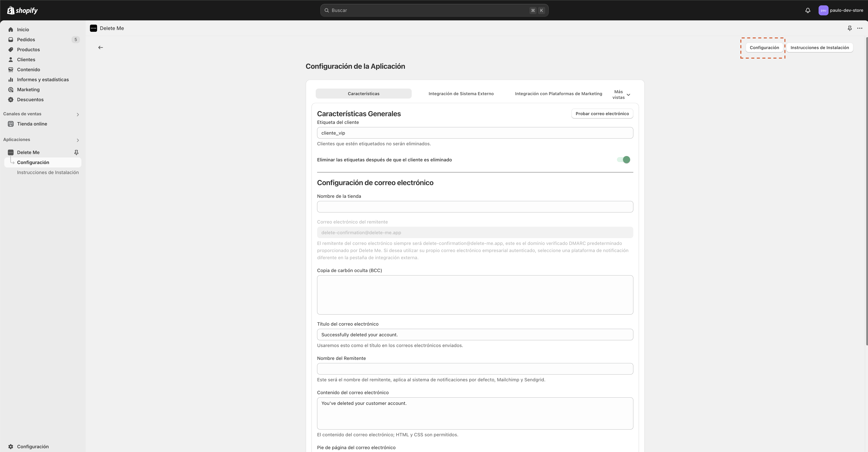The image size is (868, 452).
Task: Click the Configuración de la Aplicación heading
Action: tap(355, 66)
